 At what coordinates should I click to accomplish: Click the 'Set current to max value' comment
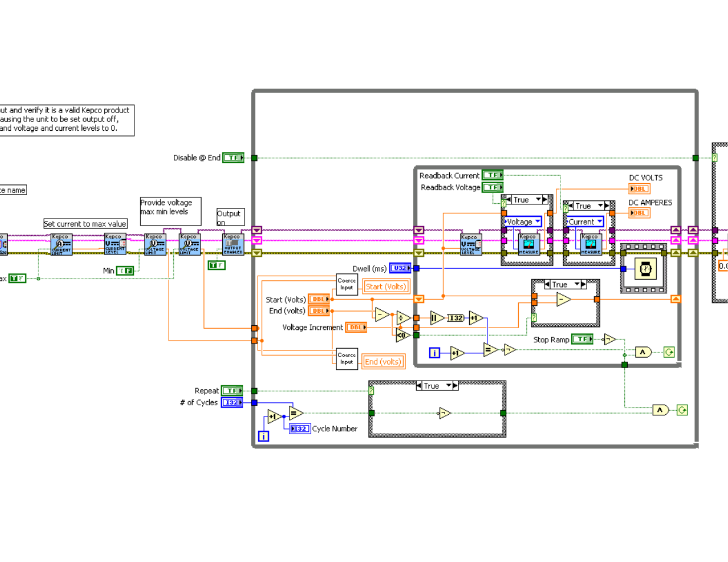85,224
